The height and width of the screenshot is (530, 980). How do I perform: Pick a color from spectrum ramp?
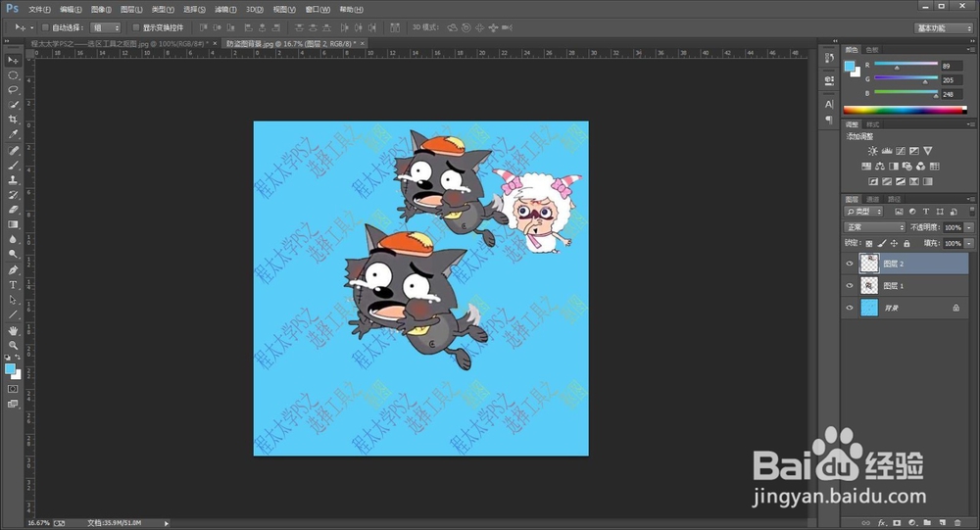click(905, 110)
